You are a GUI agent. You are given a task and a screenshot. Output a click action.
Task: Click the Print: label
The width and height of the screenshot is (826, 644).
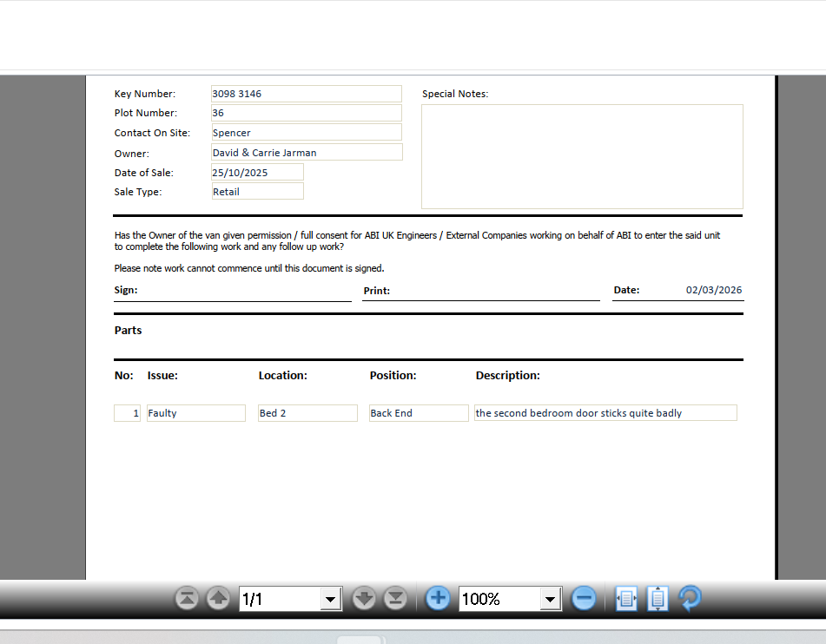click(x=377, y=291)
